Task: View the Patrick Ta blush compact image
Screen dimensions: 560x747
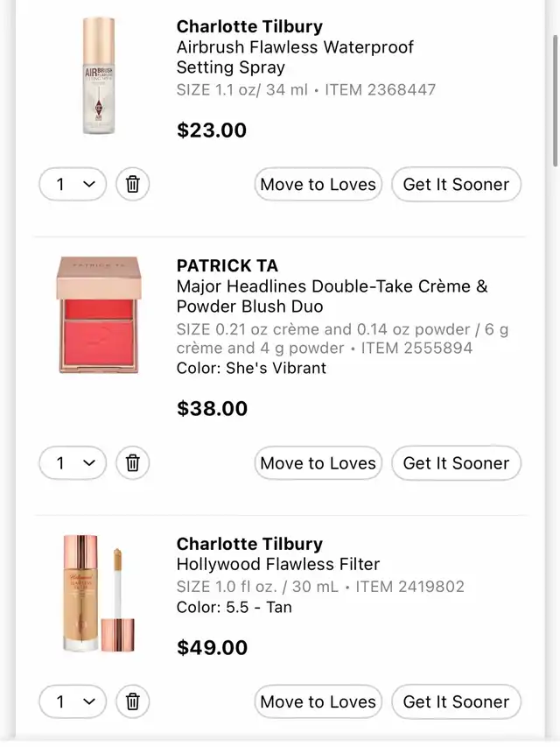Action: pos(99,315)
